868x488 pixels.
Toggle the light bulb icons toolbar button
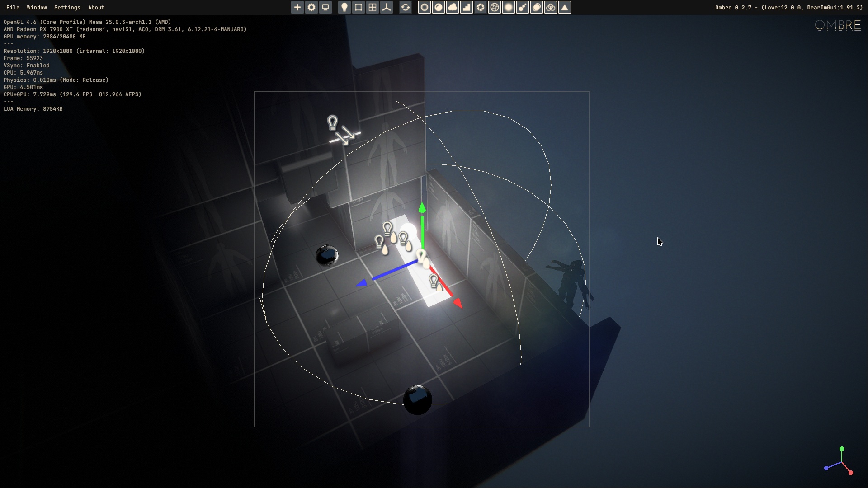click(344, 7)
